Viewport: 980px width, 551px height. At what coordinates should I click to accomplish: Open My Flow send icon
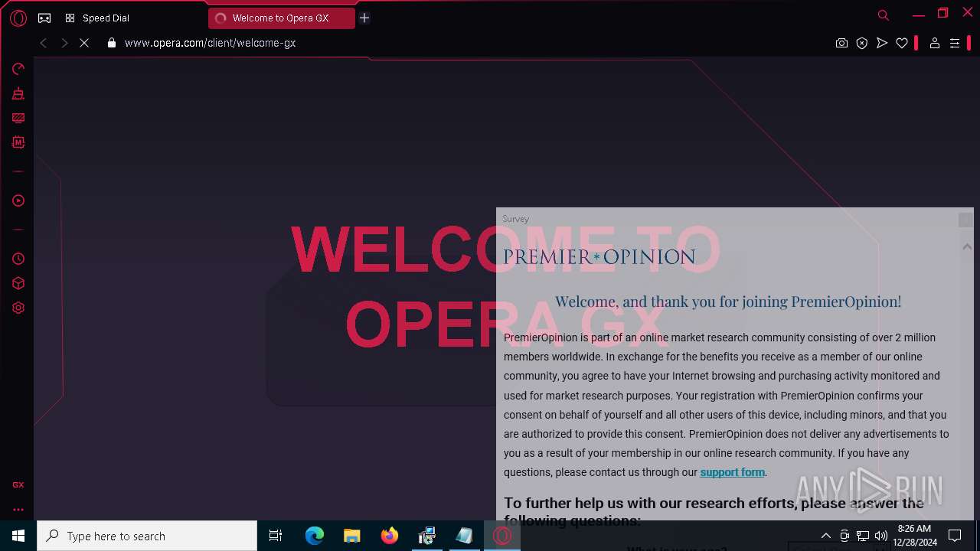tap(882, 43)
